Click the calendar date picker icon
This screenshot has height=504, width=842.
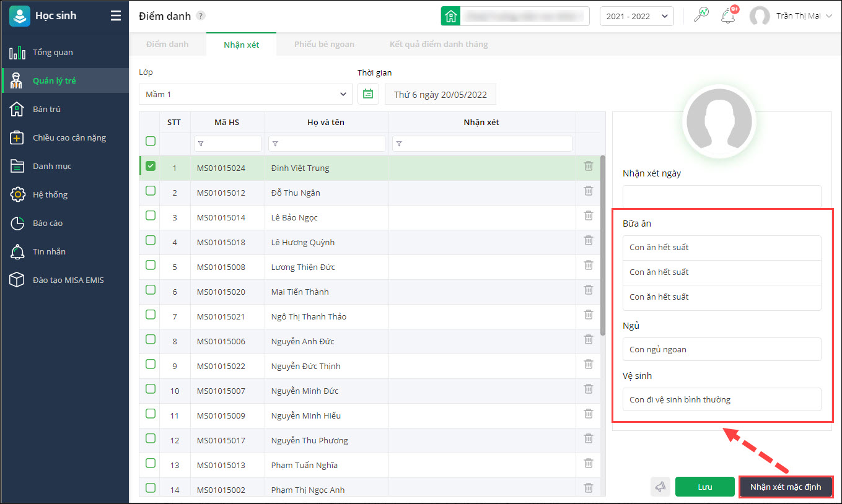(x=368, y=94)
